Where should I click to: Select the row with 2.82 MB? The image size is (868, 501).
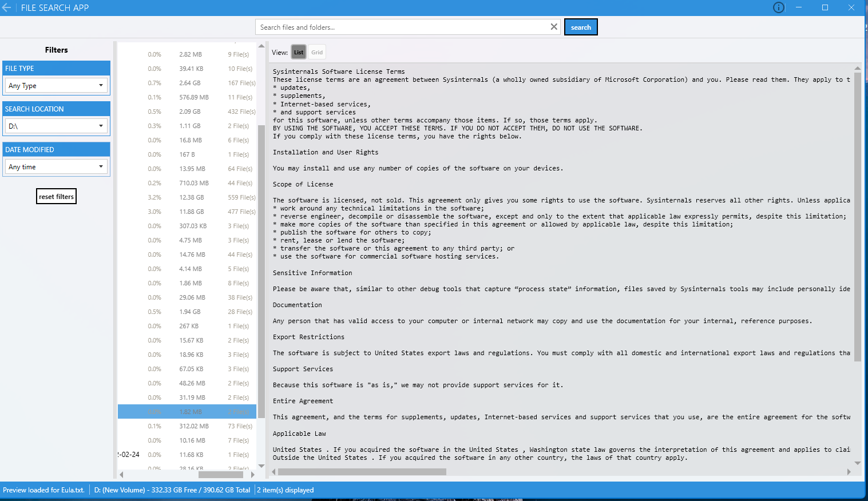click(187, 54)
